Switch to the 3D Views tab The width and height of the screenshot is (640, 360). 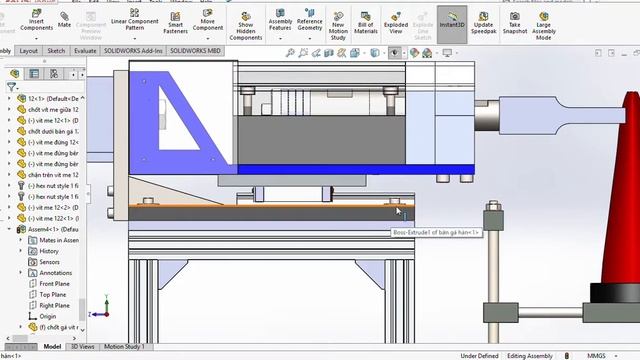coord(83,347)
